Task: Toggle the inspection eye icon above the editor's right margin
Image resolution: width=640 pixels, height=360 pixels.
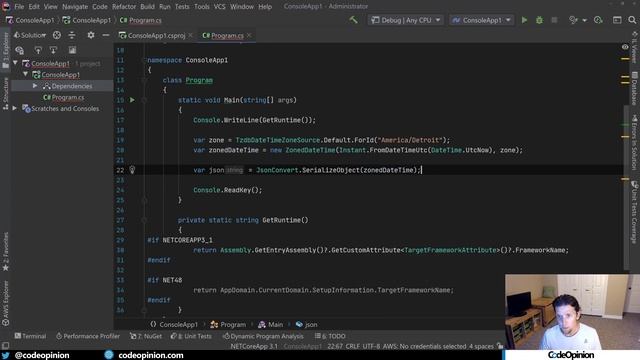Action: click(x=625, y=47)
